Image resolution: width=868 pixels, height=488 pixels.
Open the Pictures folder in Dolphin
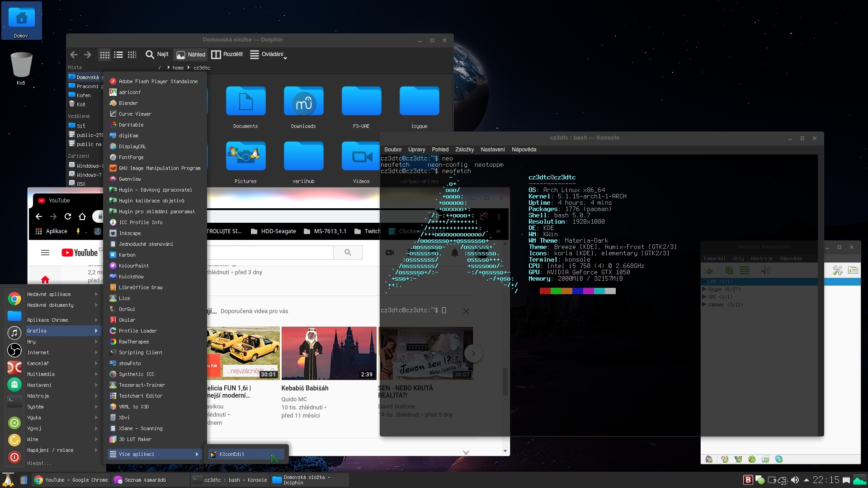tap(245, 163)
